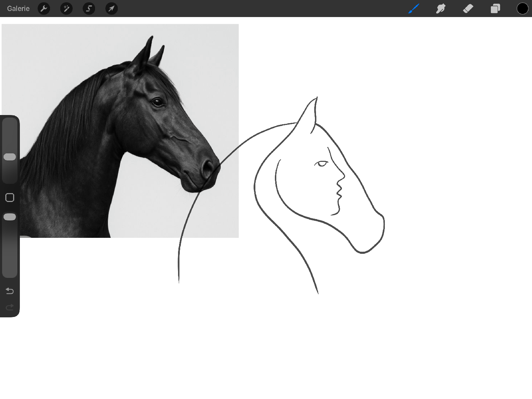Activate the Selection S-shaped tool
This screenshot has height=399, width=532.
coord(89,9)
